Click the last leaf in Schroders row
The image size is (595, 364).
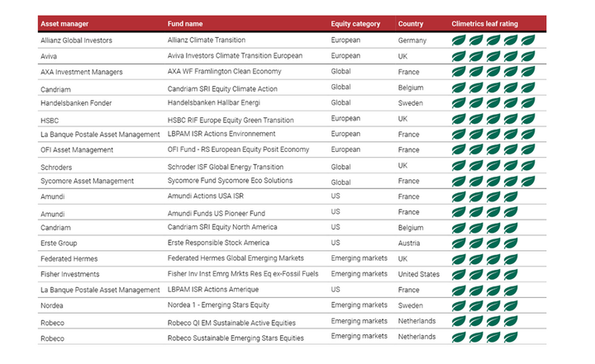tap(527, 166)
